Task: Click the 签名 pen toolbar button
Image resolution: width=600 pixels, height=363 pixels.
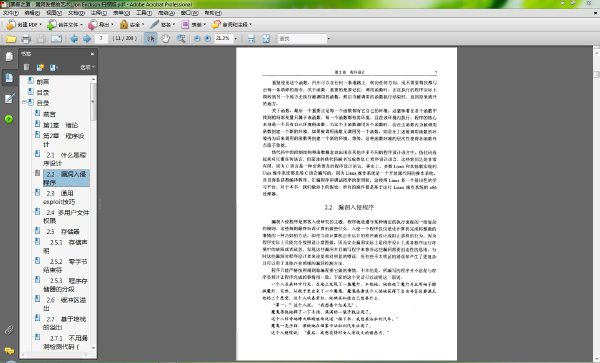Action: pos(162,24)
